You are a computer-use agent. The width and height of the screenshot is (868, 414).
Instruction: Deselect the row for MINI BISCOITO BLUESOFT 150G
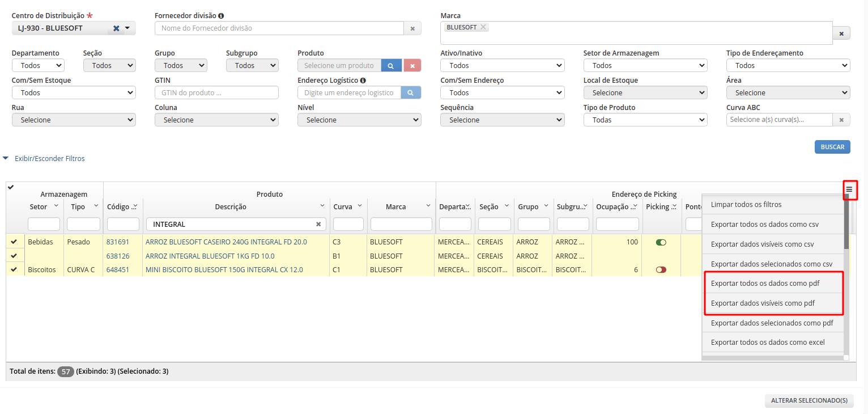tap(14, 269)
